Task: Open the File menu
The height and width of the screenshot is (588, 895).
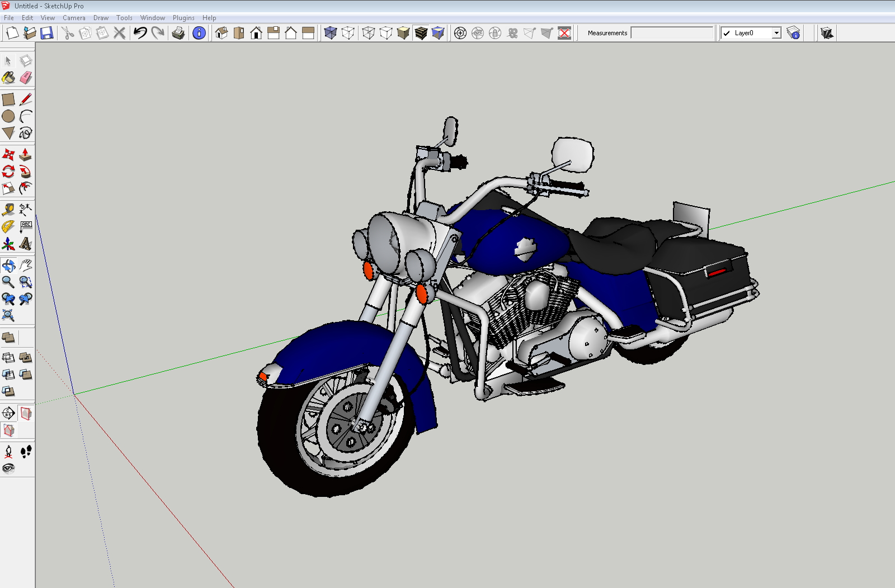Action: [x=9, y=18]
